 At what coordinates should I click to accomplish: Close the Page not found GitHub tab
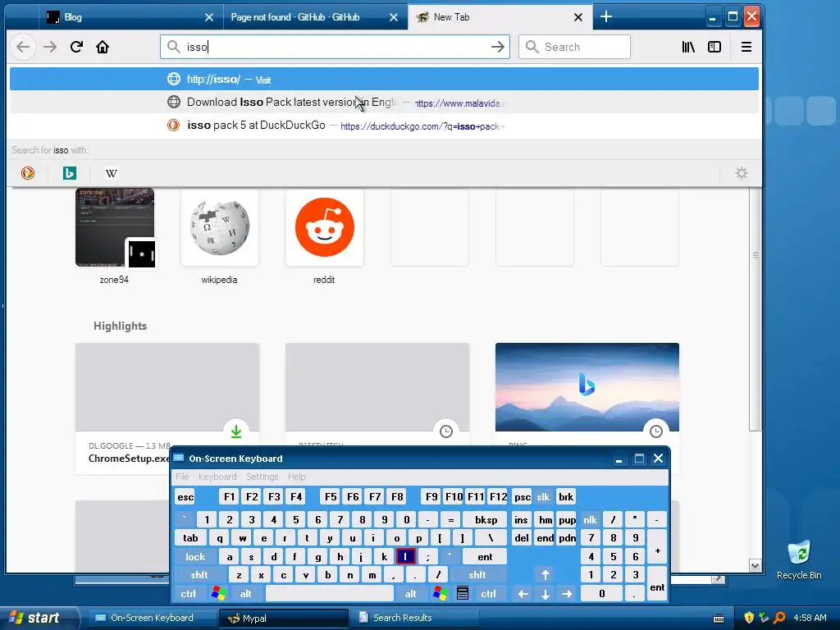click(x=394, y=17)
